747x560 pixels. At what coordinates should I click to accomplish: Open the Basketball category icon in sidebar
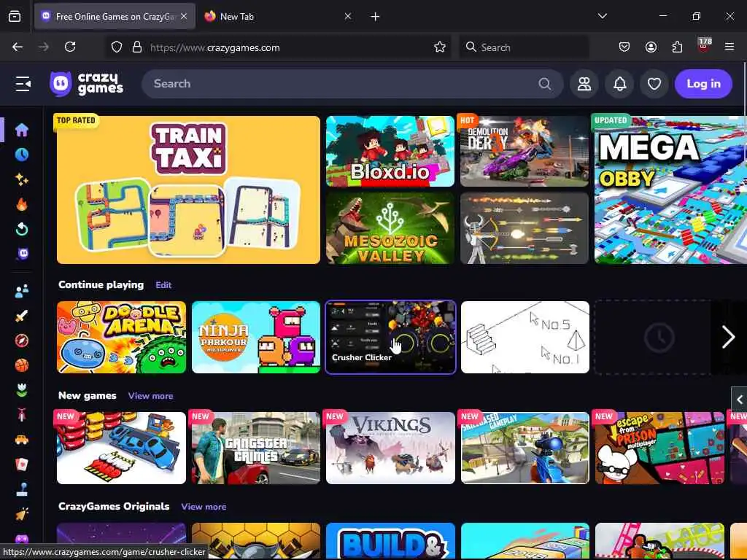(21, 365)
